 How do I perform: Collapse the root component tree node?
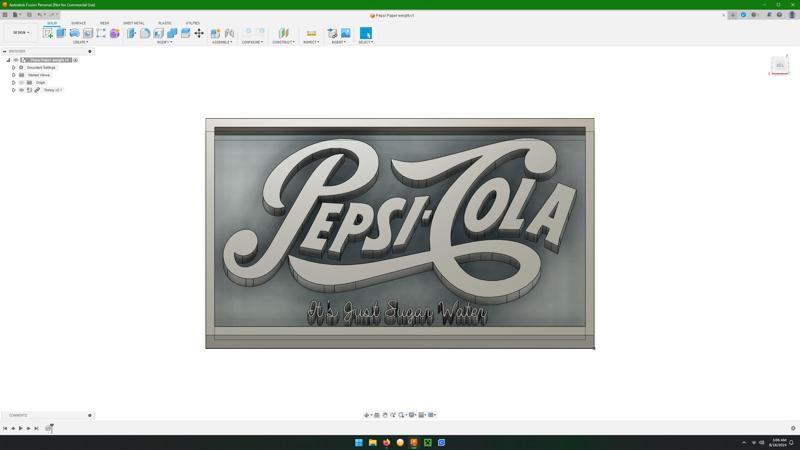[x=8, y=60]
